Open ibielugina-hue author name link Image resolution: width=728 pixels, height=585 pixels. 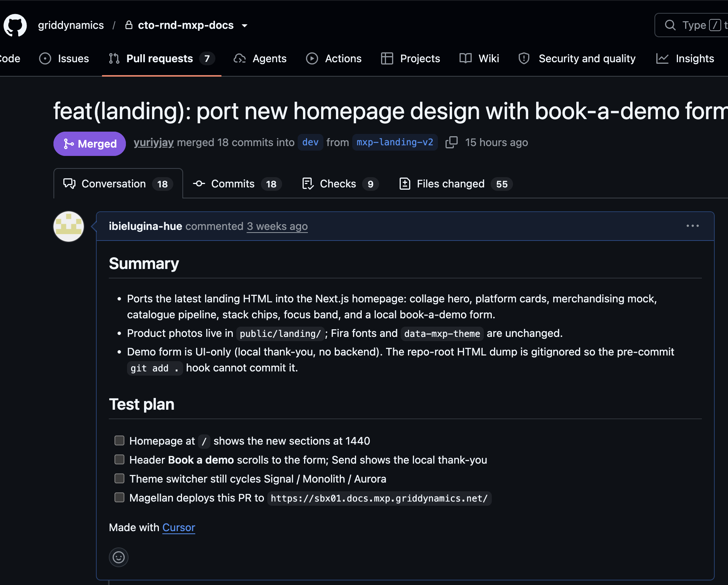click(145, 226)
